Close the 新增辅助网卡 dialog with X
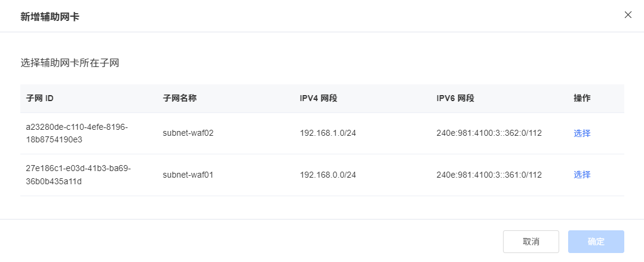This screenshot has width=644, height=262. (627, 15)
